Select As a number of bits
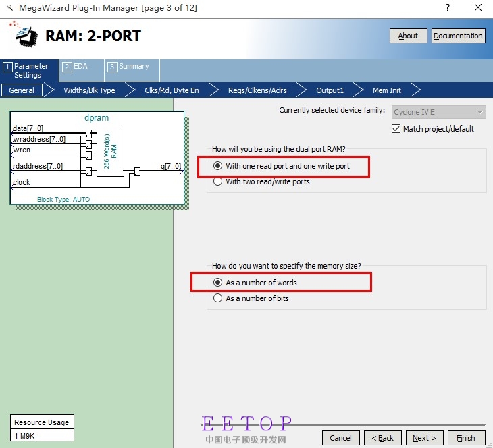Image resolution: width=493 pixels, height=448 pixels. pyautogui.click(x=217, y=298)
